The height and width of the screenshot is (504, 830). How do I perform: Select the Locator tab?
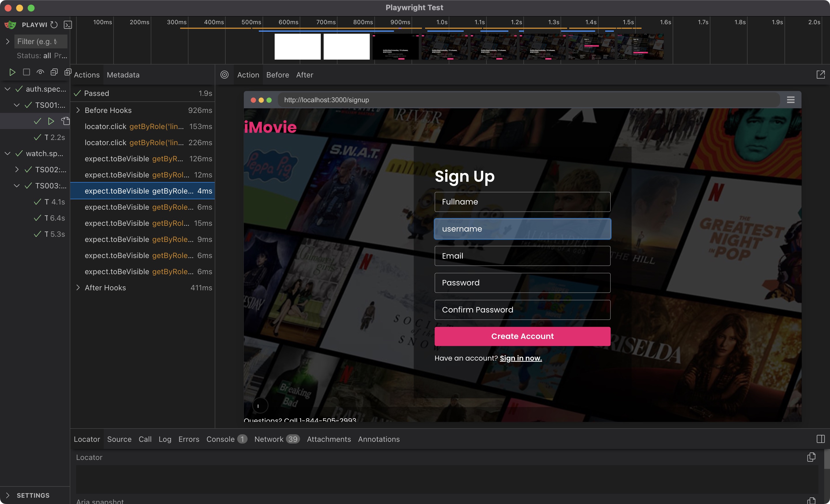pyautogui.click(x=87, y=439)
